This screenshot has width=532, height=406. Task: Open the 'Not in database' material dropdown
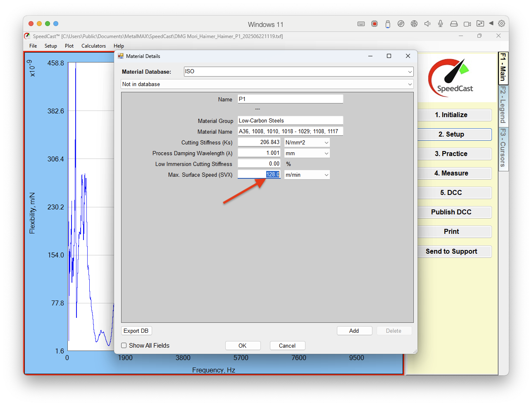point(267,84)
